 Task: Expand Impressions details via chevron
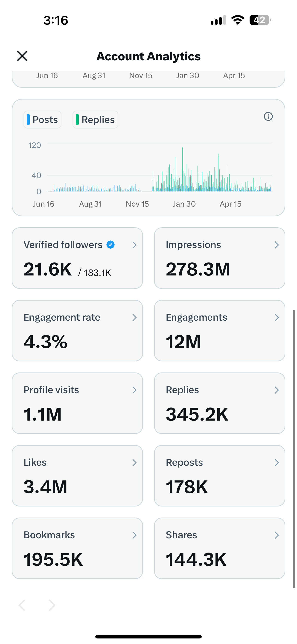[x=277, y=245]
